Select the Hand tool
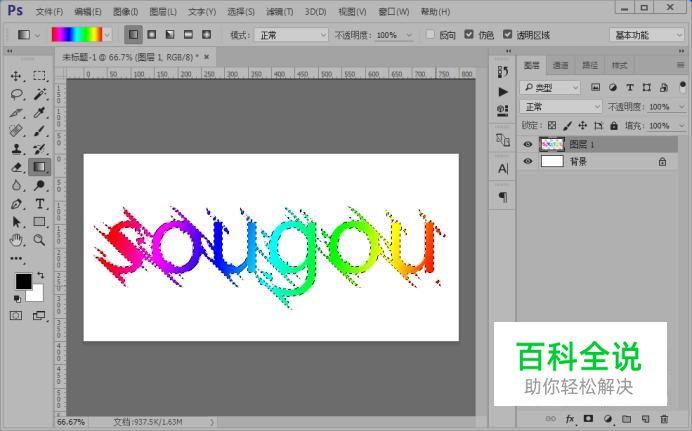 coord(16,240)
